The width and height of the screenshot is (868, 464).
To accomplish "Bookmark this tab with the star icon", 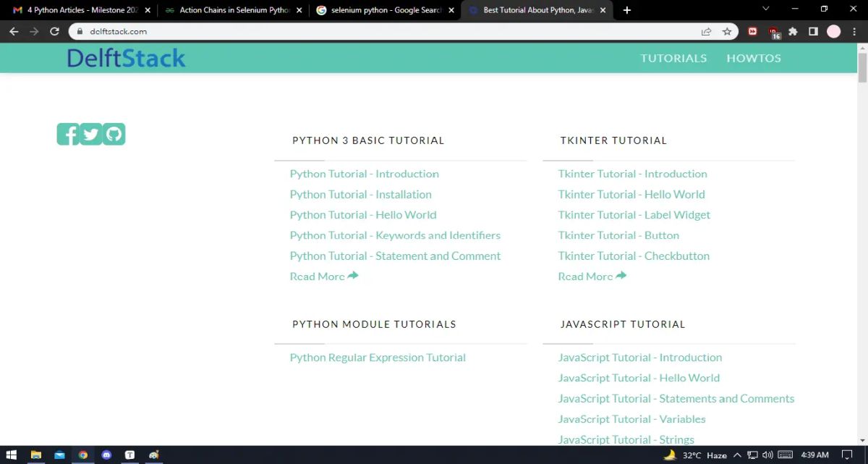I will pos(727,32).
